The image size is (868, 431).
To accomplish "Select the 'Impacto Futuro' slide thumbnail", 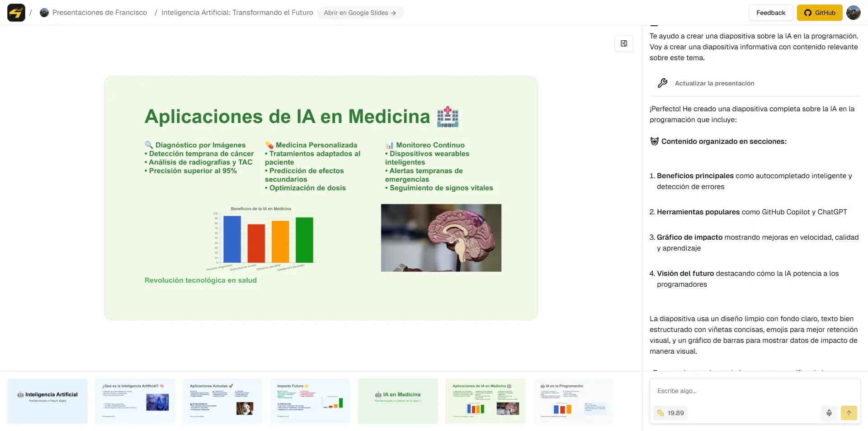I will coord(310,401).
